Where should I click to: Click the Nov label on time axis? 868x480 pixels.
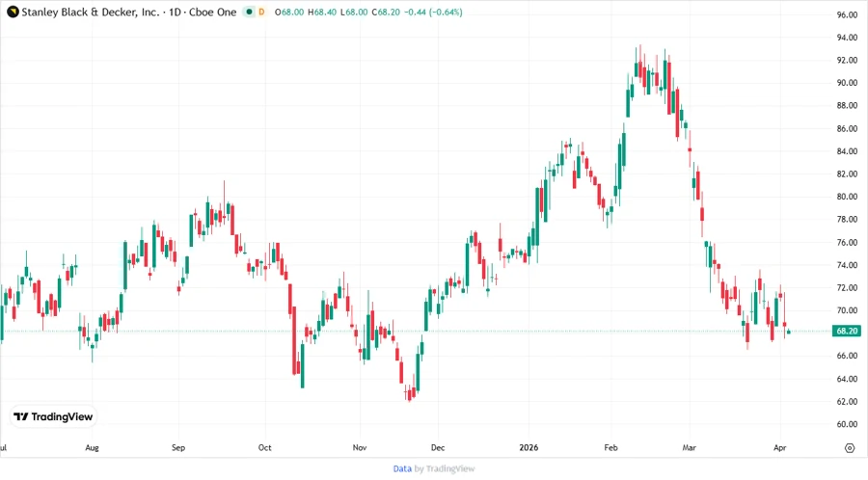click(360, 448)
